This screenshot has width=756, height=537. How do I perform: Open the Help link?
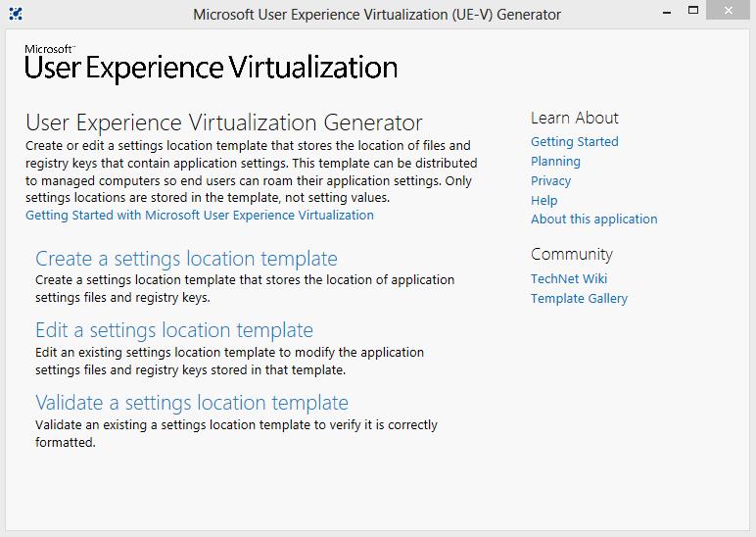(543, 201)
